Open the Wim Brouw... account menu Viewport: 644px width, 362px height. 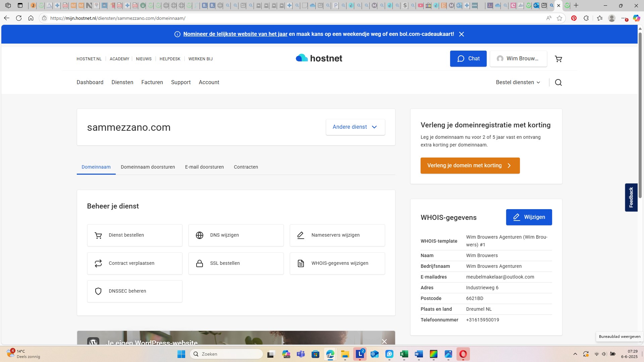pyautogui.click(x=519, y=59)
